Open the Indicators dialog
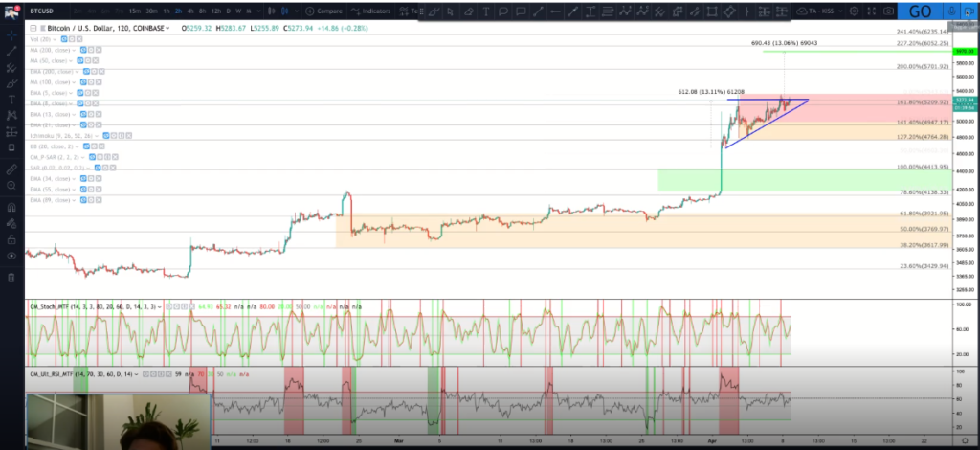 pos(371,11)
